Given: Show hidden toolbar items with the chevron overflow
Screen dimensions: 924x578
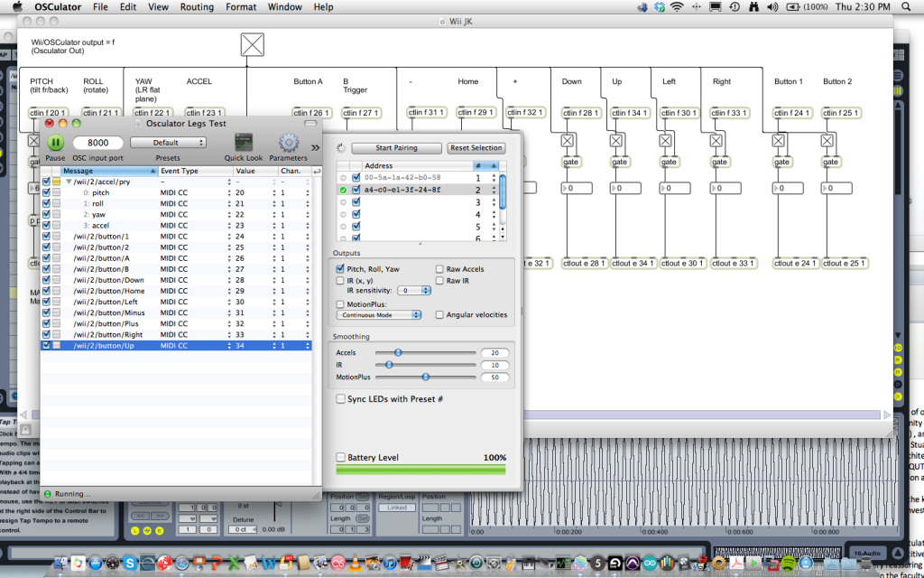Looking at the screenshot, I should (x=315, y=147).
